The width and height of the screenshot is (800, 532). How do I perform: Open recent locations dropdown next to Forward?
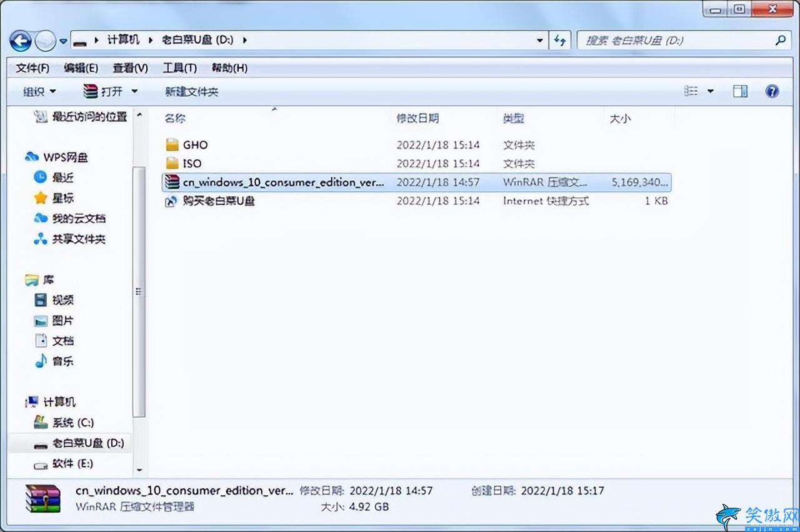tap(63, 42)
